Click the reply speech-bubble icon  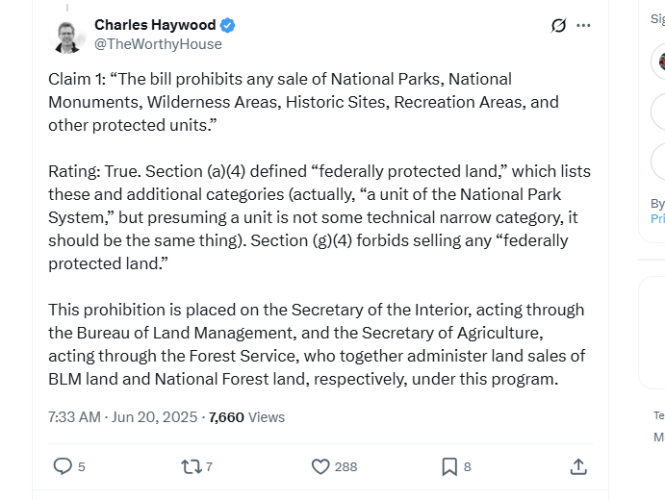(62, 466)
